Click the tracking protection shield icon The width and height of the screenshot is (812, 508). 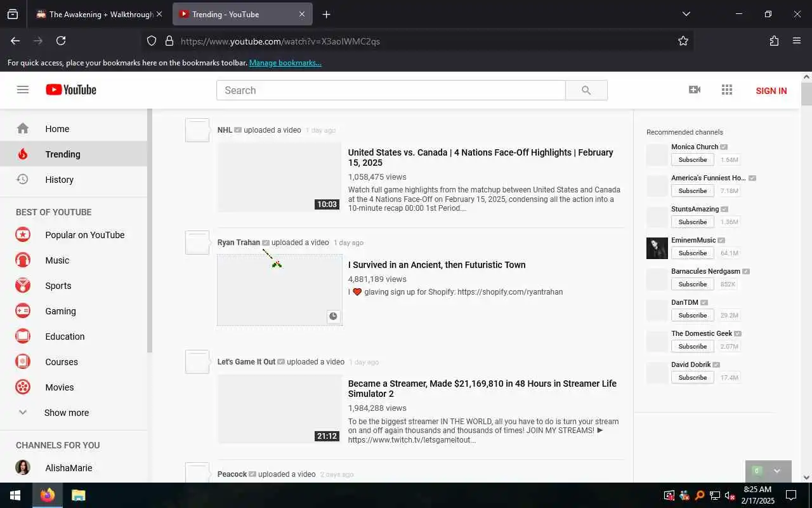pyautogui.click(x=152, y=41)
